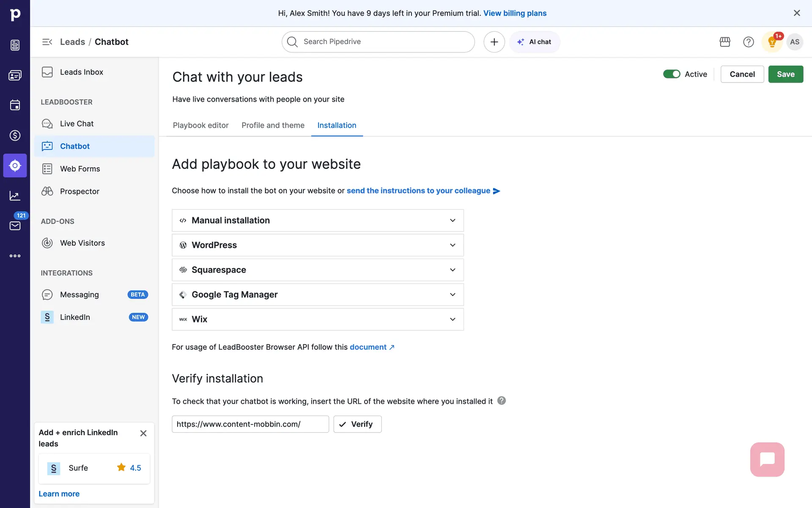This screenshot has height=508, width=812.
Task: Open the Activities calendar icon in left rail
Action: tap(15, 105)
